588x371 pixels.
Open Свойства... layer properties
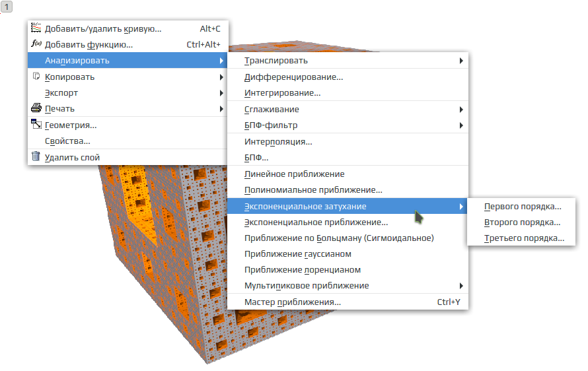pos(128,141)
